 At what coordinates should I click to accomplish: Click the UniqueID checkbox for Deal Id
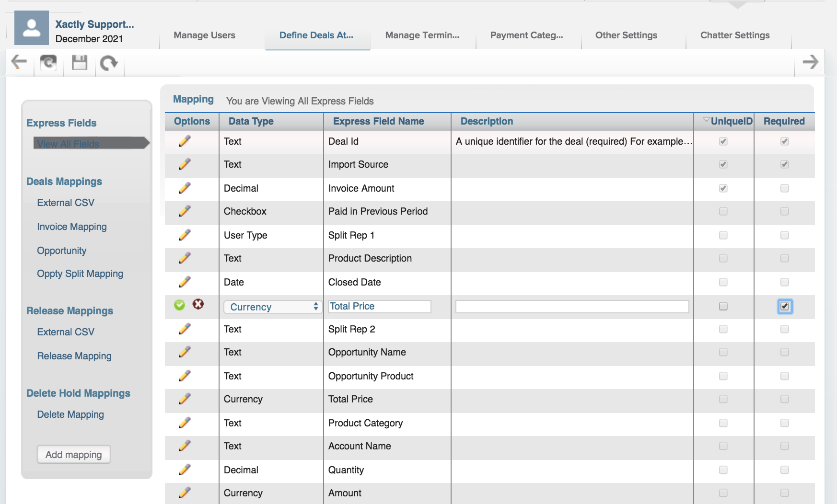point(723,141)
